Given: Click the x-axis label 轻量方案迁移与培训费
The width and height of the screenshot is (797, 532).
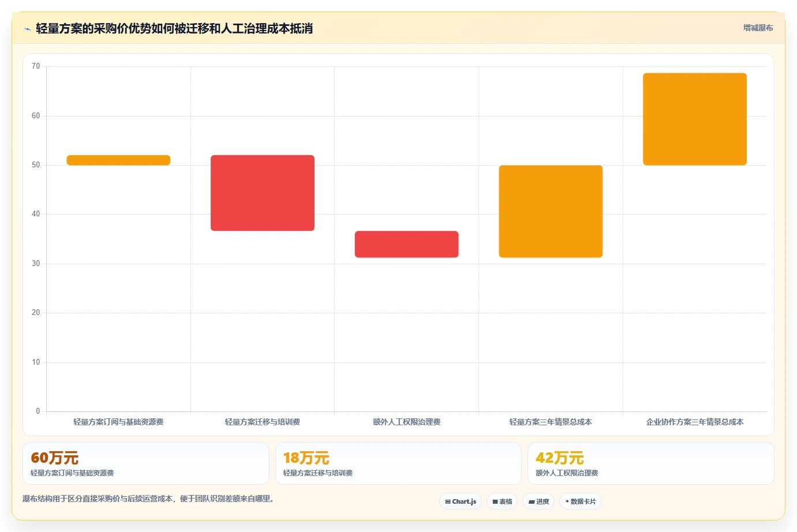Looking at the screenshot, I should [x=263, y=422].
